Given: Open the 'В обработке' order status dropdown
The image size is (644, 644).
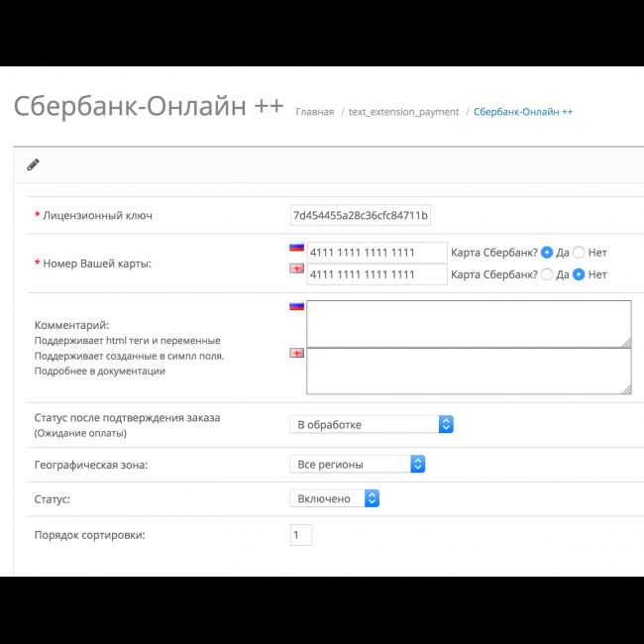Looking at the screenshot, I should point(371,424).
